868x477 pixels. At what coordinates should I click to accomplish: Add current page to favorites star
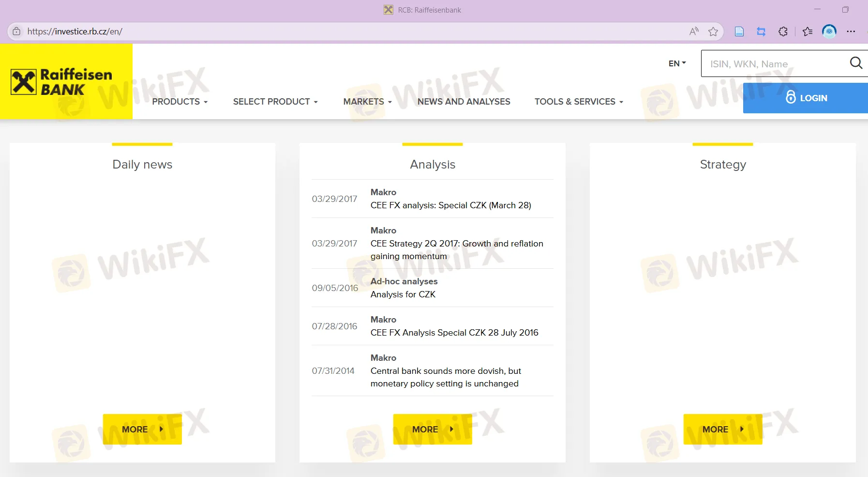pyautogui.click(x=713, y=31)
